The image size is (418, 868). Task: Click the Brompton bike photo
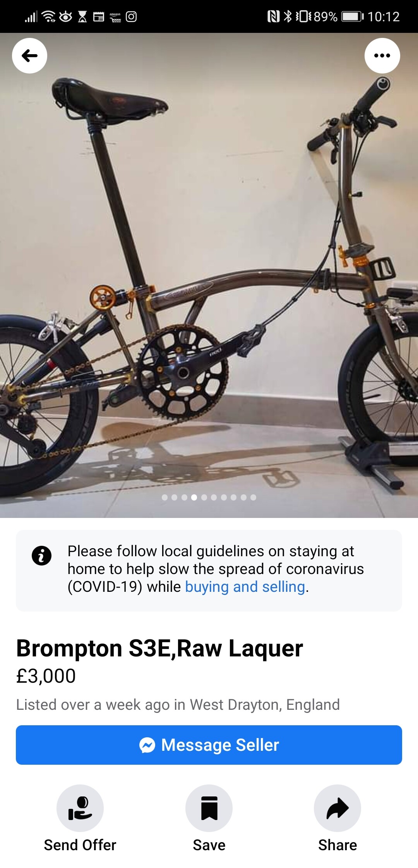point(209,275)
